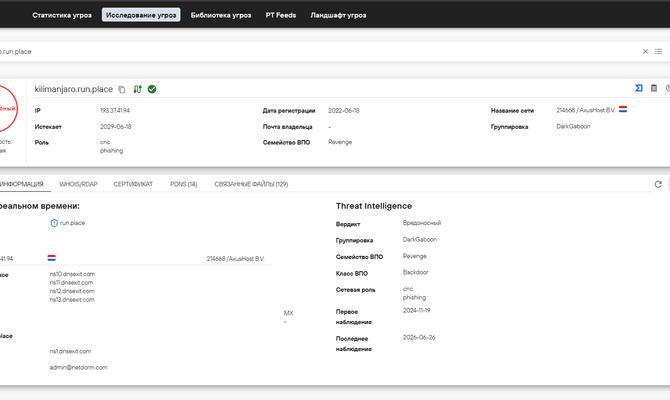Click Revenge in Threat Intelligence panel
This screenshot has height=400, width=670.
[414, 256]
